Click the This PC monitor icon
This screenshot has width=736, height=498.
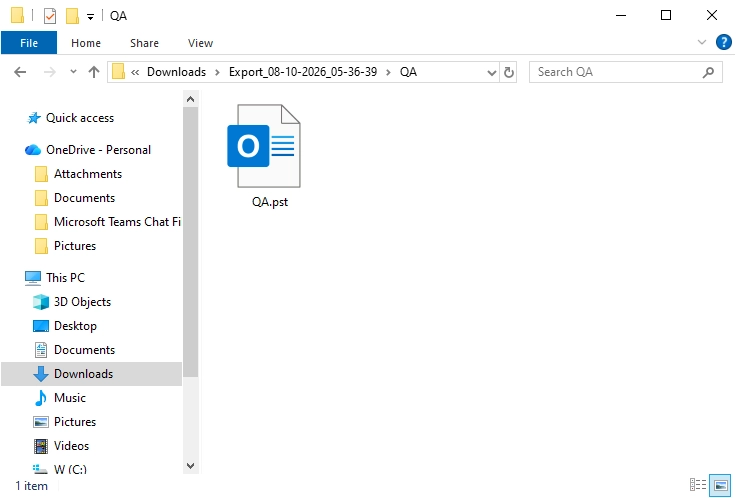click(x=32, y=278)
